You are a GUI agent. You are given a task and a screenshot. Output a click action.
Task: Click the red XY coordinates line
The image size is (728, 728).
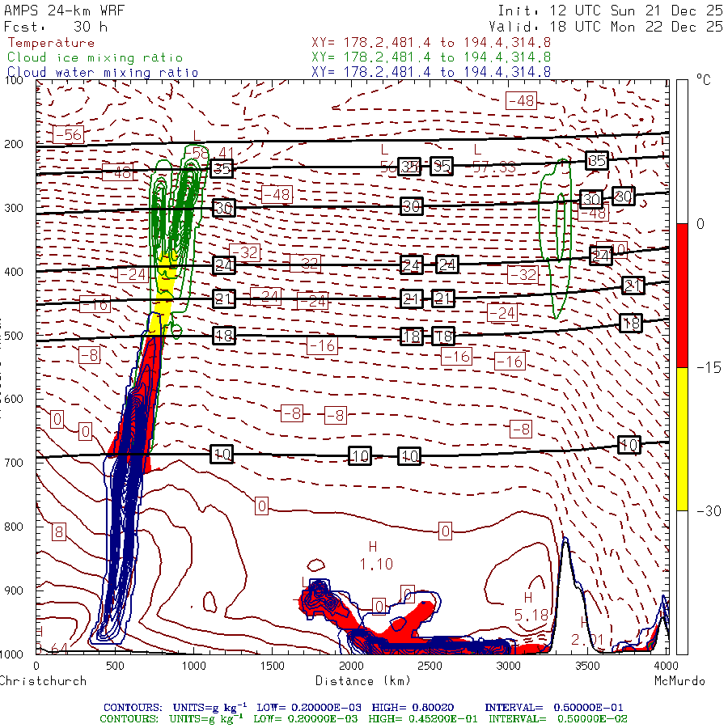[x=431, y=43]
